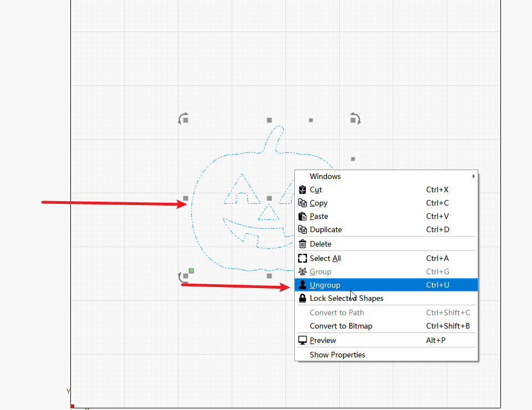Click the bottom-center resize handle of selection
This screenshot has width=532, height=410.
pos(269,276)
